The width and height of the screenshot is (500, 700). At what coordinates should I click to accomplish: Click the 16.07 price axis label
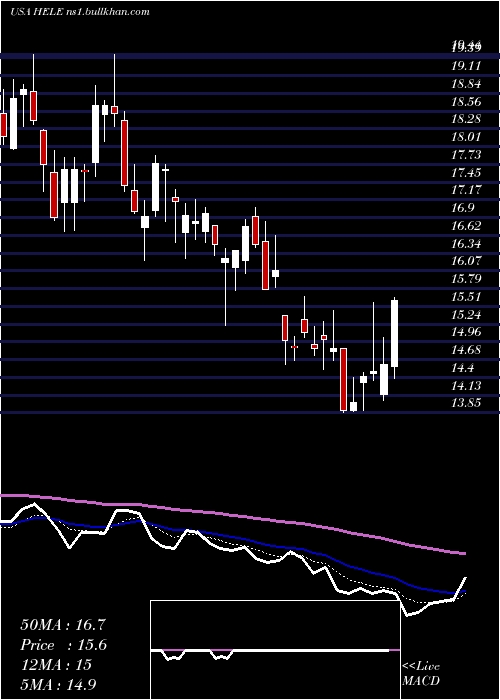[x=466, y=261]
